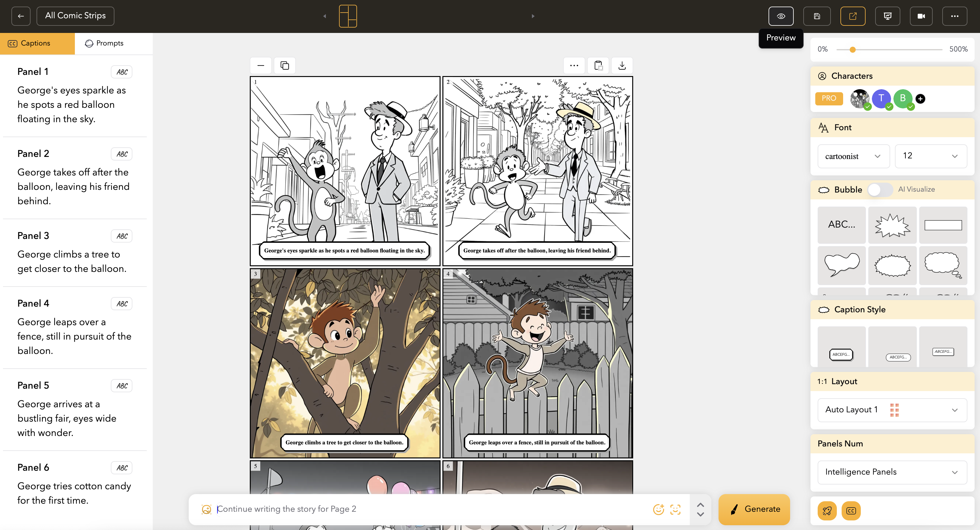Click the minus button above the comic
Viewport: 980px width, 530px height.
(261, 66)
